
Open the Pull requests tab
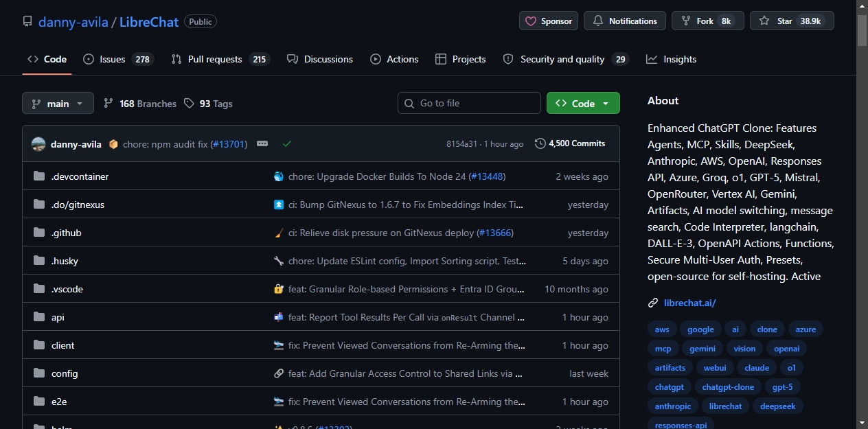220,59
